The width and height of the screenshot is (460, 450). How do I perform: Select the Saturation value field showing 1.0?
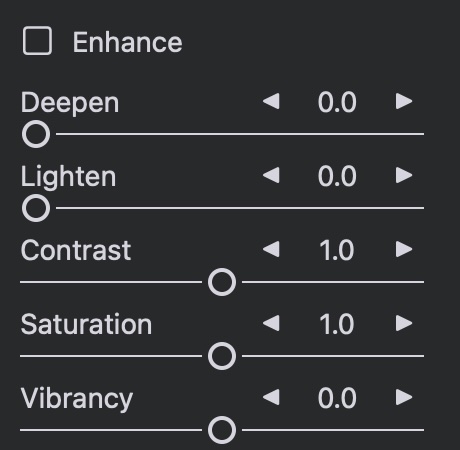coord(337,324)
